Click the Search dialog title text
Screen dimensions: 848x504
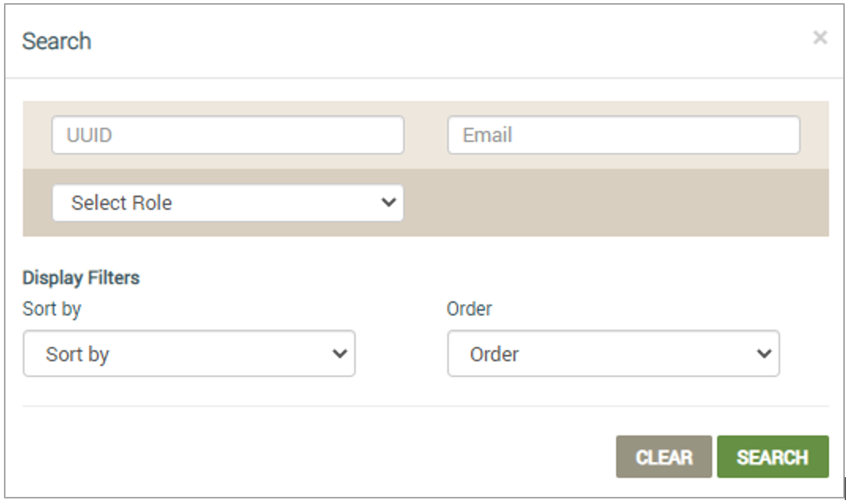coord(57,41)
